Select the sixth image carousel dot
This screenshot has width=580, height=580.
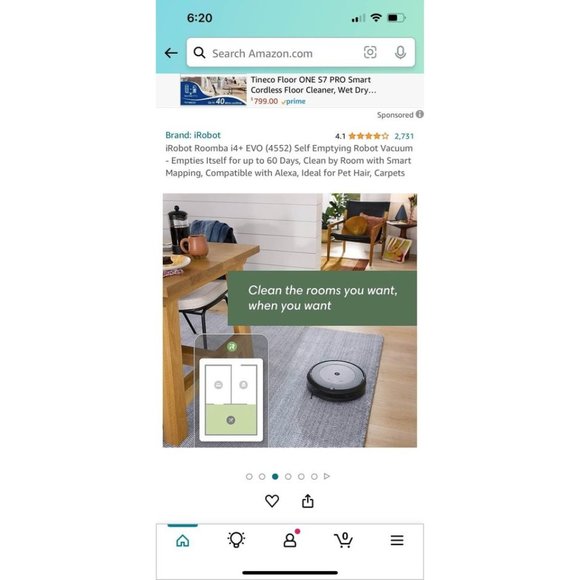click(314, 476)
